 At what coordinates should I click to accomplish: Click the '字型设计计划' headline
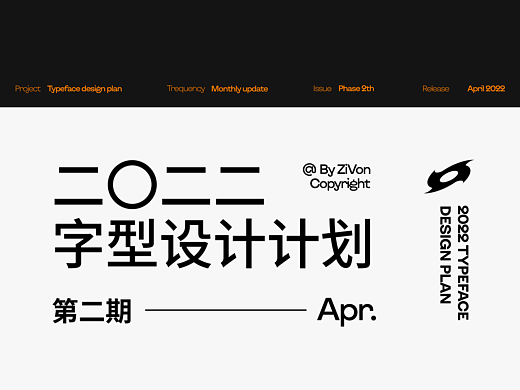tap(213, 243)
